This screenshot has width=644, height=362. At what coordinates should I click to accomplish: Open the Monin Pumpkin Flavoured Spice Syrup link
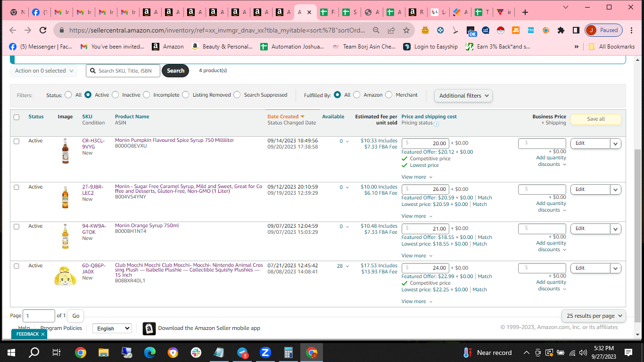click(174, 140)
